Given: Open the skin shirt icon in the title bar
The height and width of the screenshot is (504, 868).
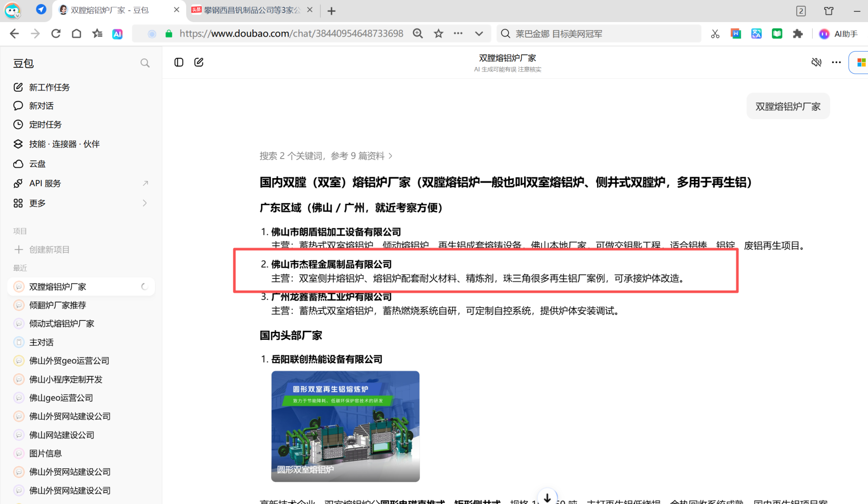Looking at the screenshot, I should point(829,11).
